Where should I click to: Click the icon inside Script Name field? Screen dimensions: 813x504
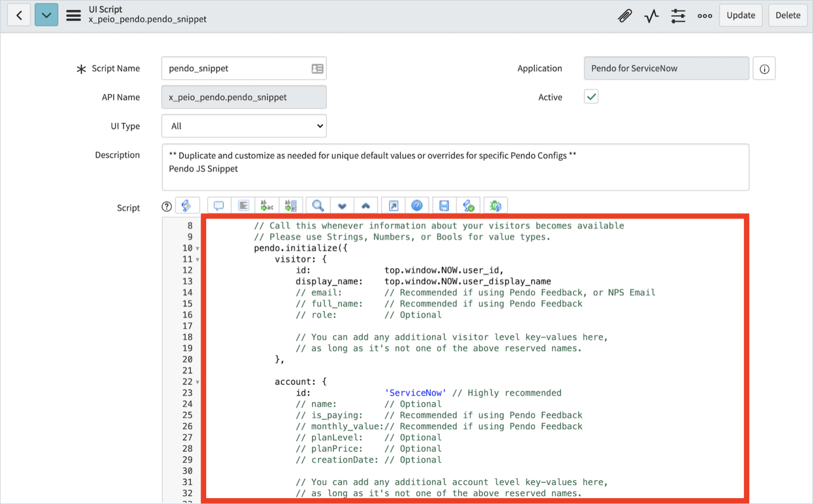(x=317, y=69)
